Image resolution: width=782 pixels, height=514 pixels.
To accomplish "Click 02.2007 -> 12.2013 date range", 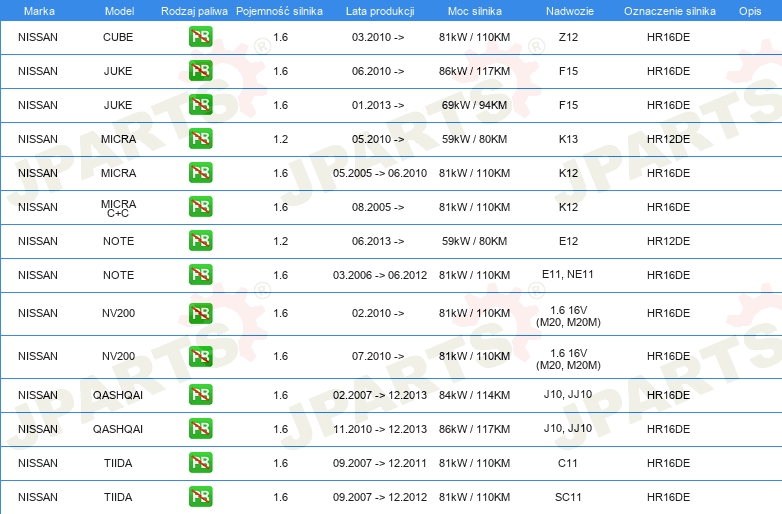I will coord(380,395).
